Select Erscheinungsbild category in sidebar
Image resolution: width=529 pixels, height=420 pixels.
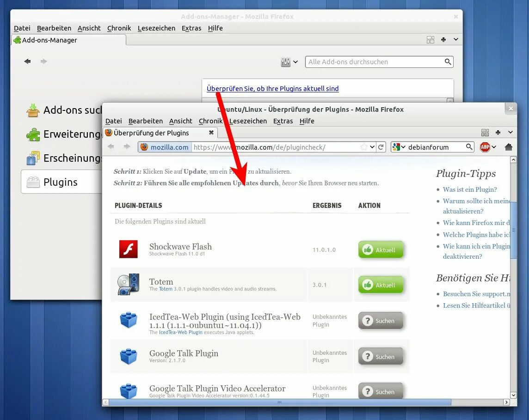pyautogui.click(x=64, y=158)
